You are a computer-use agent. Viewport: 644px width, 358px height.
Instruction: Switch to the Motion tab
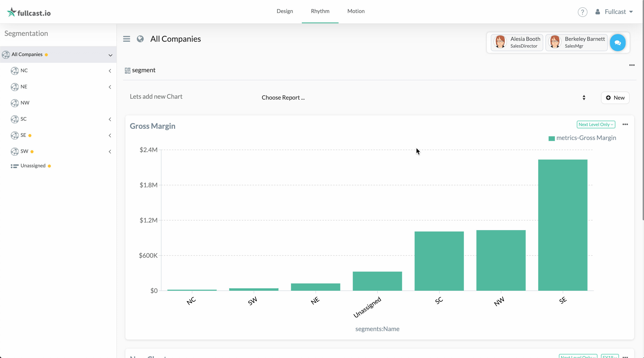click(x=356, y=11)
